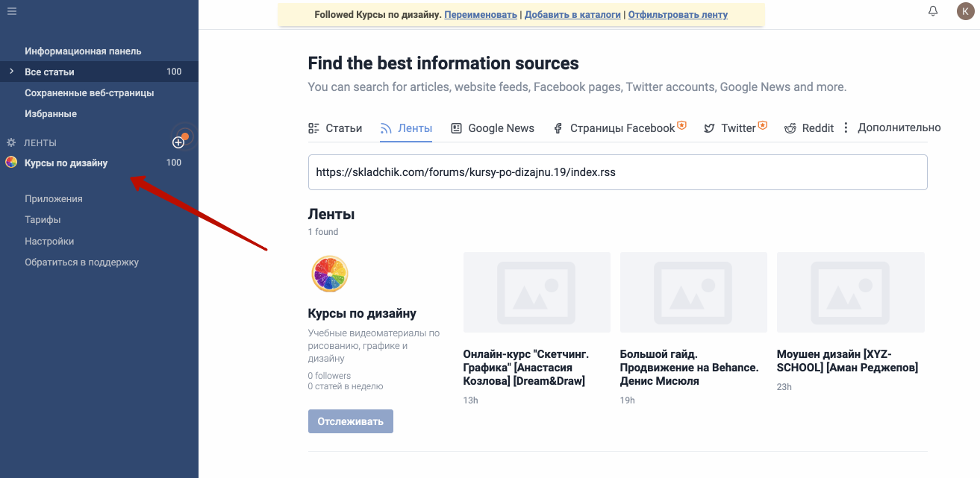Click the orange citrus feed logo
This screenshot has height=478, width=980.
(329, 274)
